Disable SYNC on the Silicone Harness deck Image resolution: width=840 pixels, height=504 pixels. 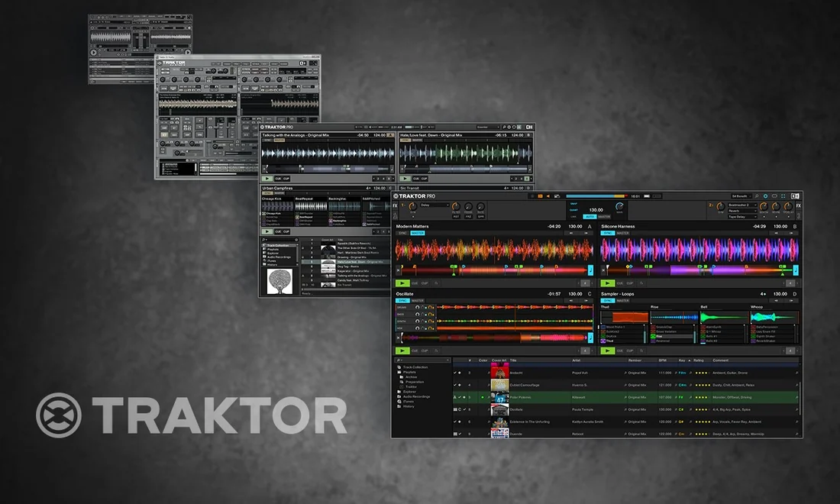[x=608, y=233]
